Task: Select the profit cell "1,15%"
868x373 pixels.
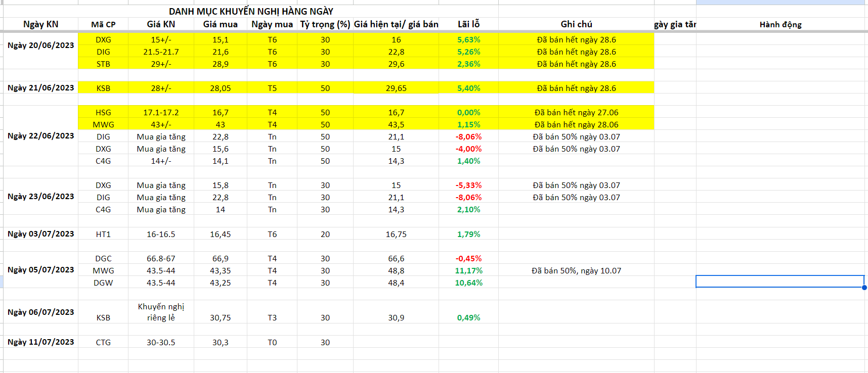Action: (x=469, y=124)
